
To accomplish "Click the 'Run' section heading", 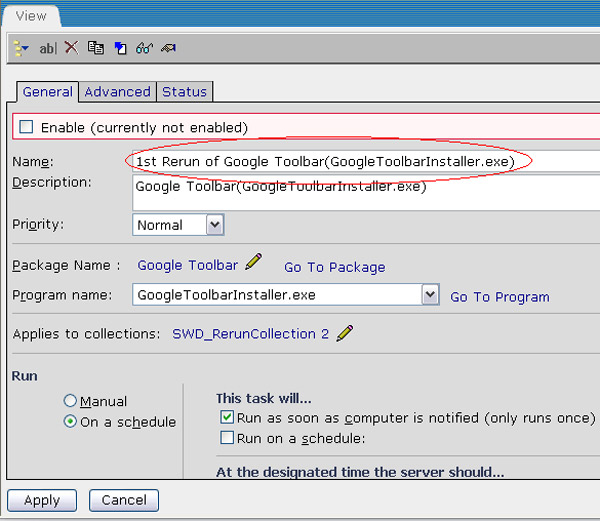I will click(x=24, y=376).
